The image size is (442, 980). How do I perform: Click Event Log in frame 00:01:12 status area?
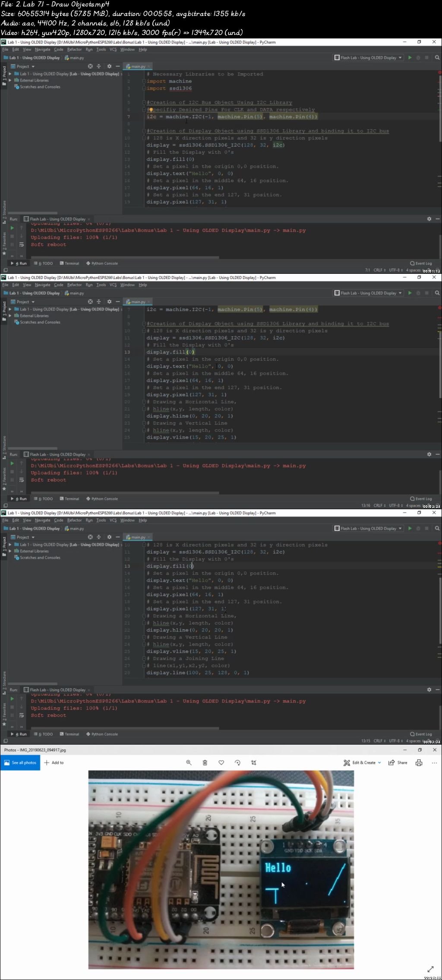pos(421,263)
